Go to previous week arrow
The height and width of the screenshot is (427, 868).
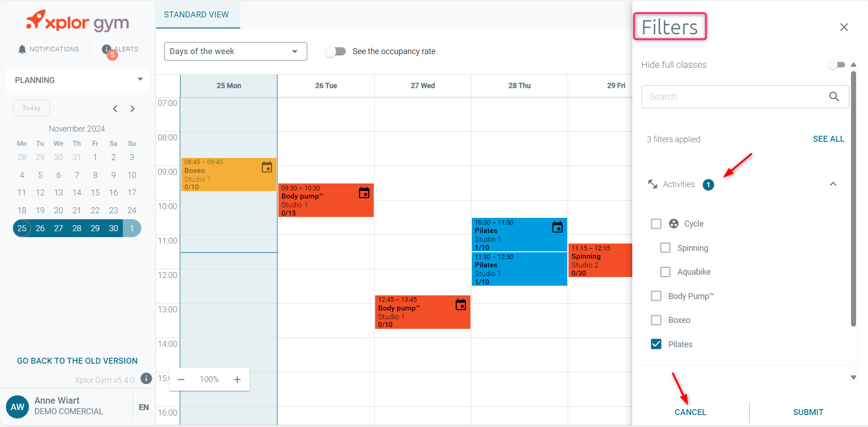pos(115,109)
